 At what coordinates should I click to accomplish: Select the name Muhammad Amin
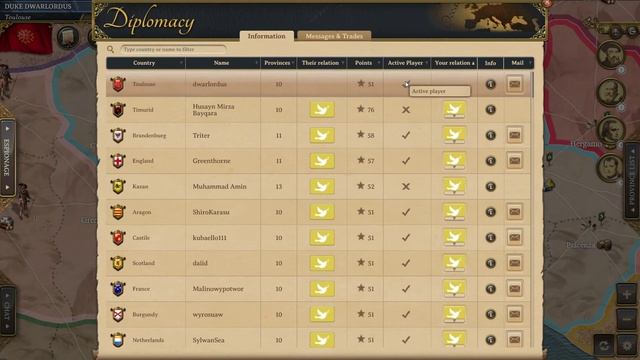[x=219, y=187]
